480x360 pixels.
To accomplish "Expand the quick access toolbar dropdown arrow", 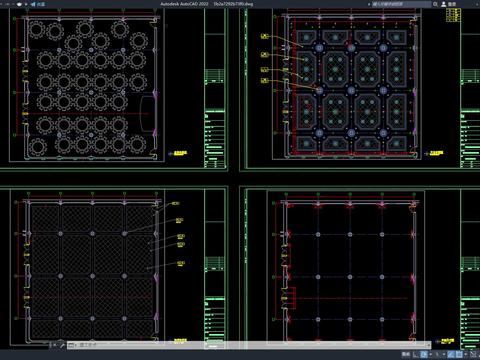I will click(26, 4).
